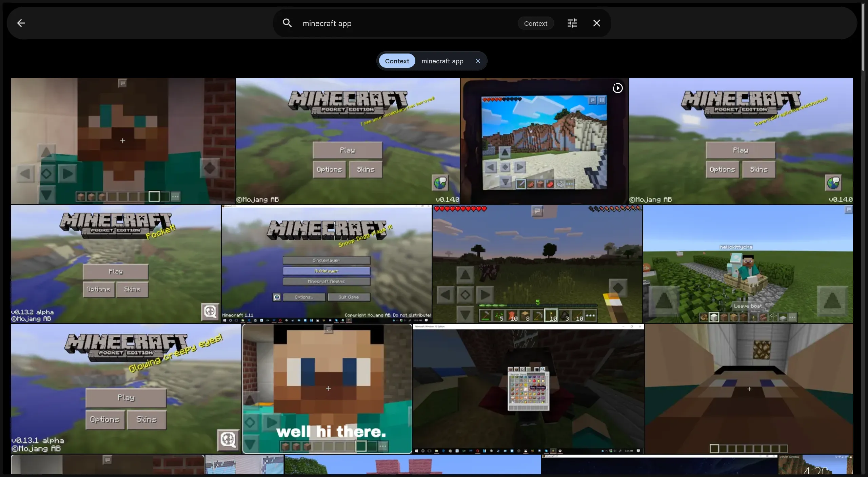Click the motion photo play indicator icon
Screen dimensions: 868x477
click(x=617, y=88)
